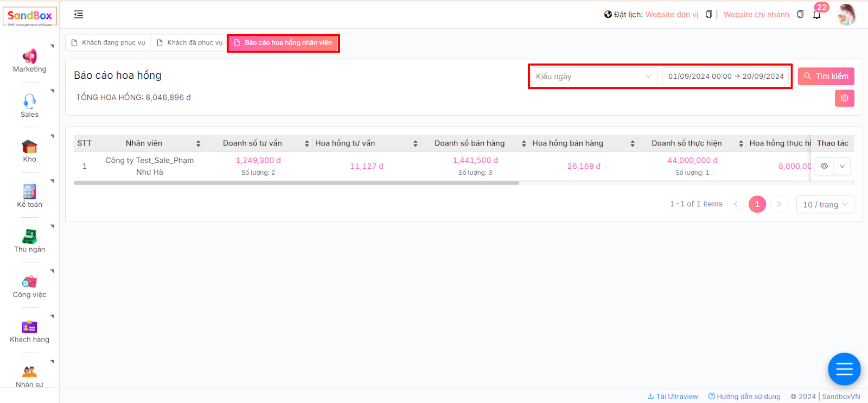Switch to Khách đang phục vụ tab

pyautogui.click(x=108, y=43)
